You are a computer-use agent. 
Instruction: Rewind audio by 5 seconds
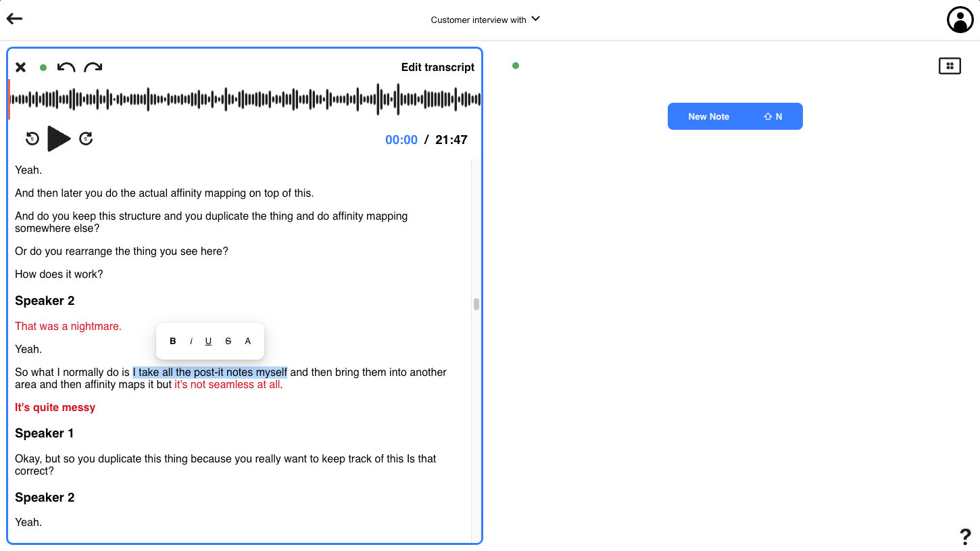click(32, 139)
